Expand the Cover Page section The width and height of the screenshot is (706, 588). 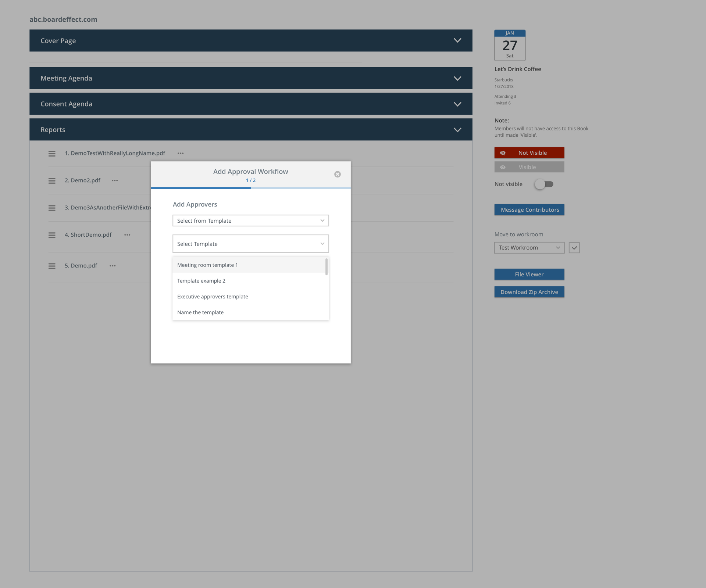(457, 40)
